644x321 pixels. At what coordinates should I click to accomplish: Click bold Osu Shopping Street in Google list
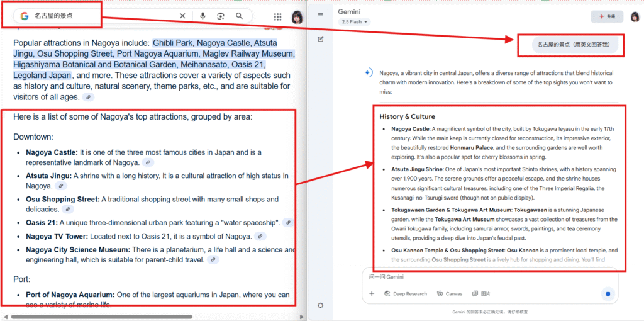[x=63, y=200]
